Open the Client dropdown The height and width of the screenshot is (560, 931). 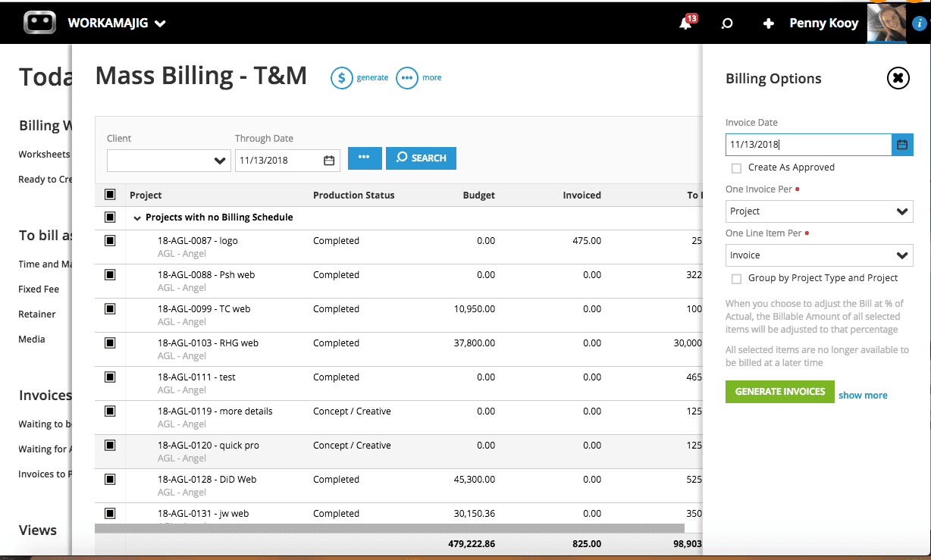[168, 161]
